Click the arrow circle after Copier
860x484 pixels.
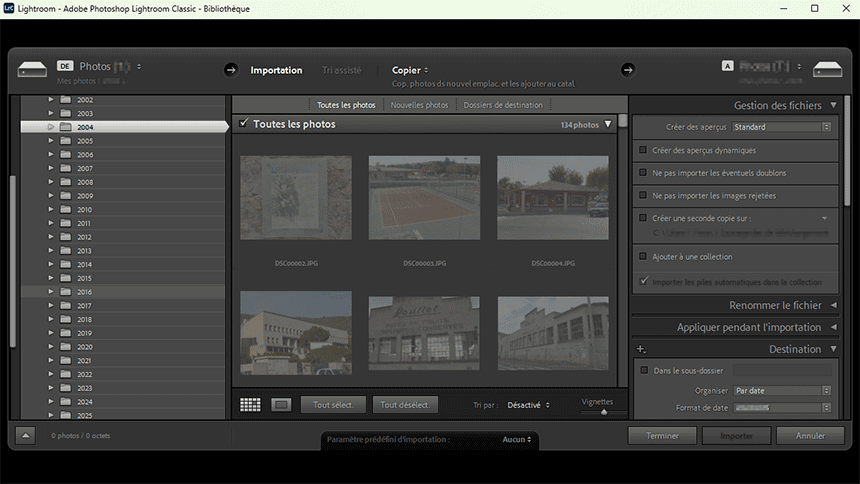628,70
